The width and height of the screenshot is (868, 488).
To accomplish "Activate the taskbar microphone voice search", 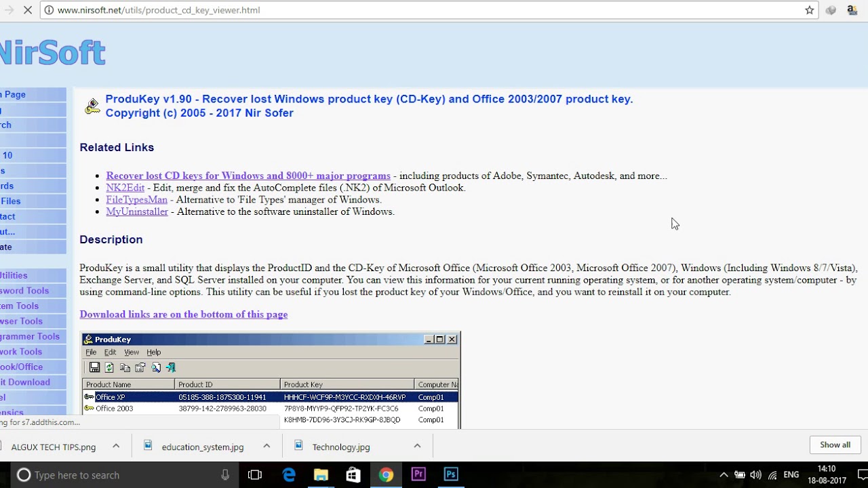I will 225,475.
